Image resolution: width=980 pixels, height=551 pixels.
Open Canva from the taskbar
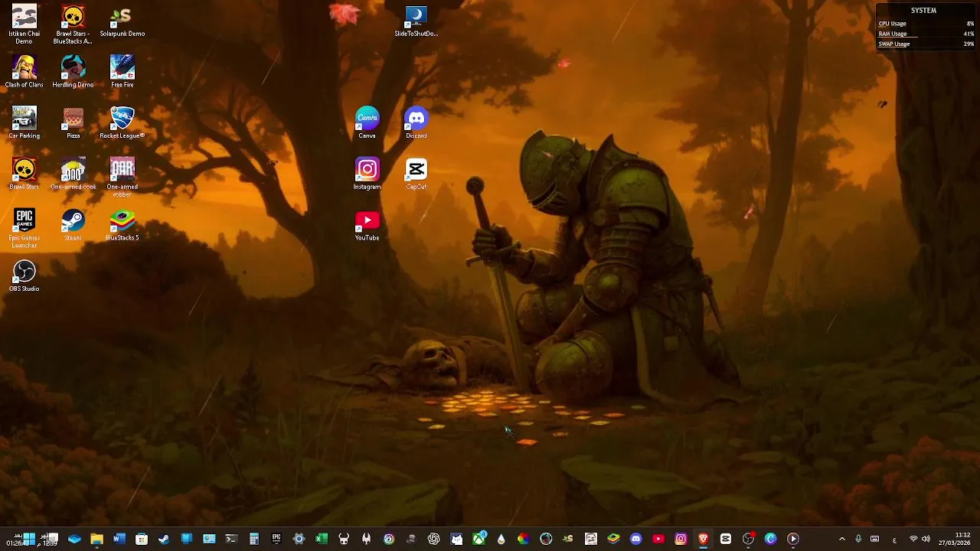(770, 539)
